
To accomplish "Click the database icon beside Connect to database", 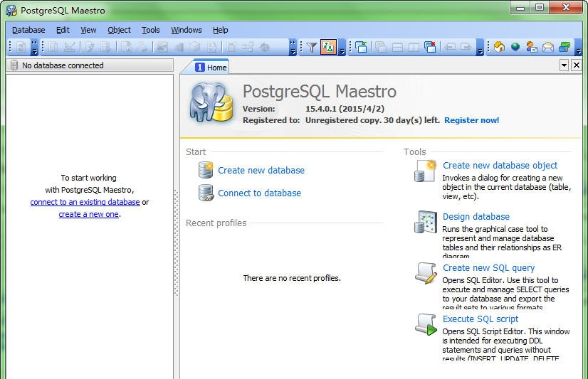I will click(x=206, y=193).
